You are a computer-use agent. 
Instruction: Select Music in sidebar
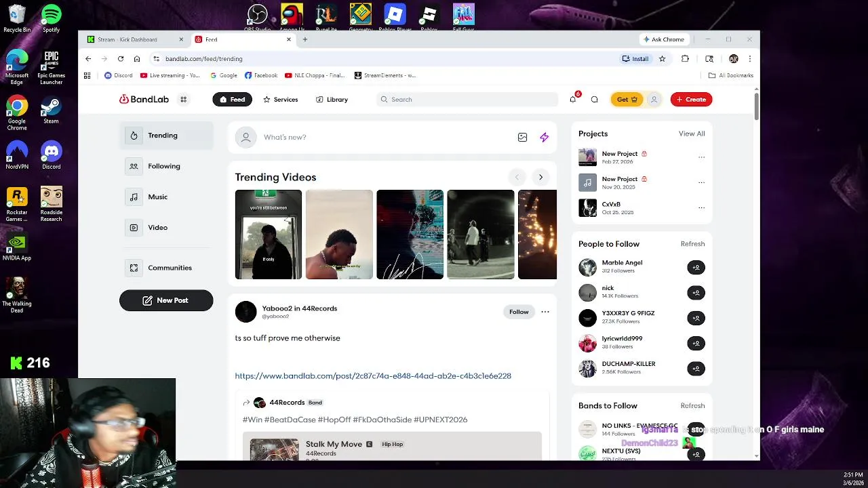pyautogui.click(x=166, y=197)
